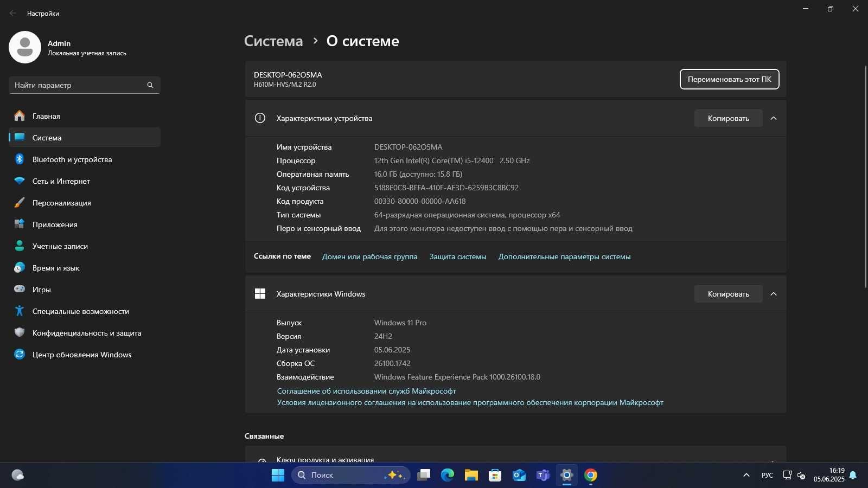This screenshot has height=488, width=868.
Task: Click the Учетные записи person icon
Action: click(20, 246)
